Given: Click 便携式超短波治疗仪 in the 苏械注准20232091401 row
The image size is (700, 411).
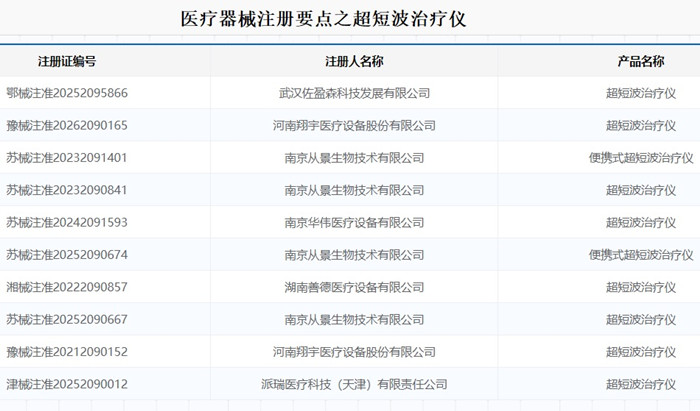Looking at the screenshot, I should pyautogui.click(x=641, y=158).
